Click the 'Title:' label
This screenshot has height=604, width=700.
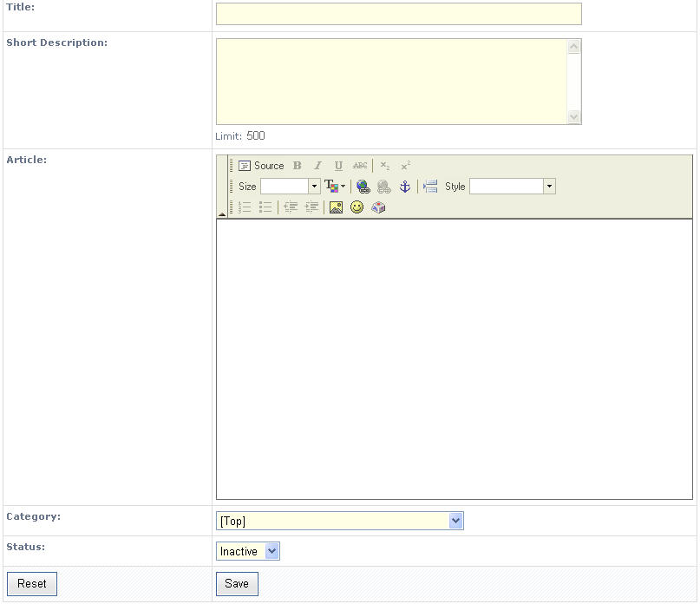coord(20,7)
